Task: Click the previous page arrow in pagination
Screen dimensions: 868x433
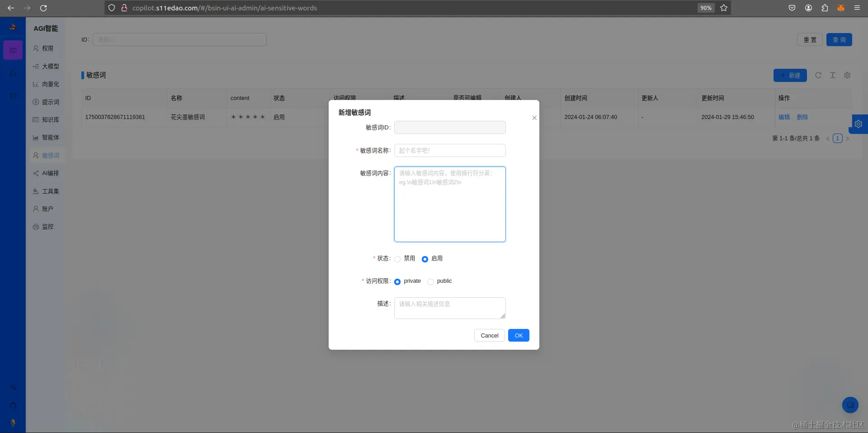Action: (x=828, y=138)
